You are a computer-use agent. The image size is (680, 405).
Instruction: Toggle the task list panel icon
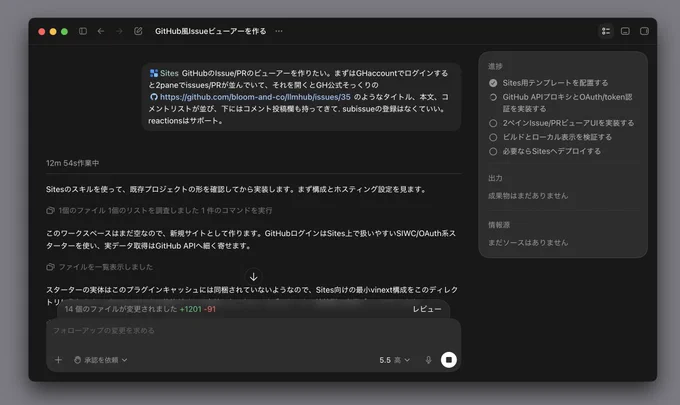606,31
